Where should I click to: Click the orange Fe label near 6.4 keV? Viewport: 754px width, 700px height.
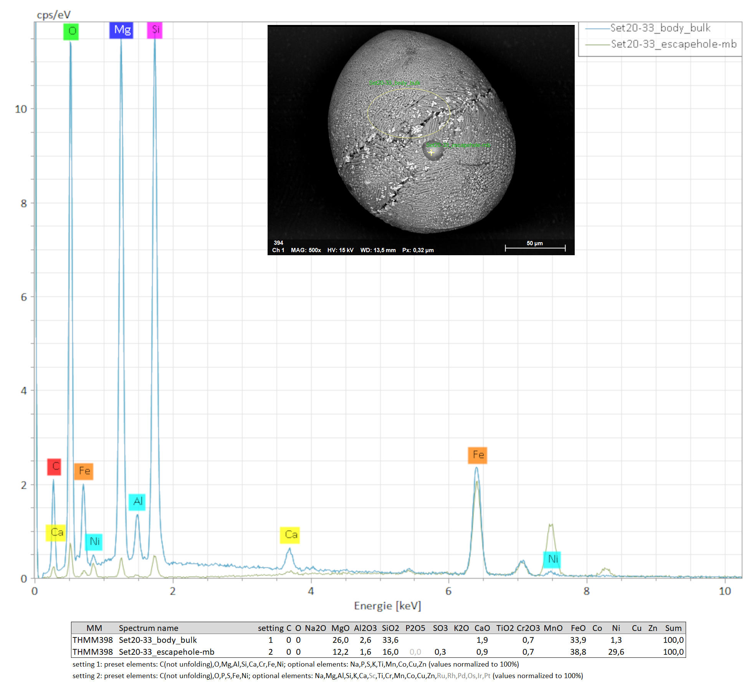(477, 455)
